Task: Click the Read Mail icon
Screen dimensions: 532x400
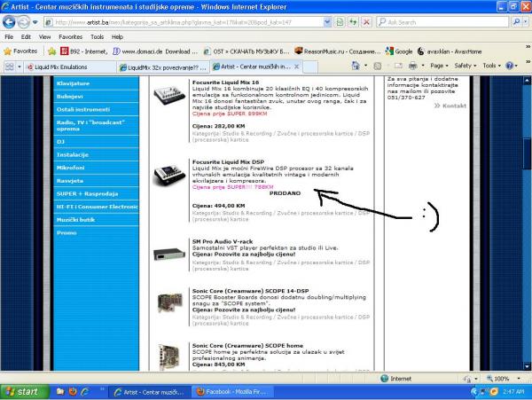Action: click(398, 66)
